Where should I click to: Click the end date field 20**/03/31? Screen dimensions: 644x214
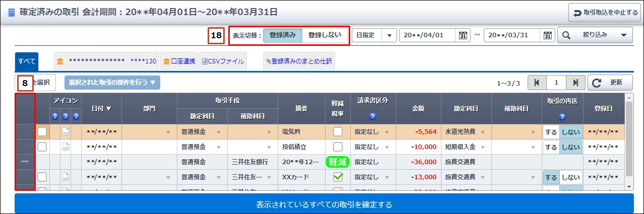[513, 35]
